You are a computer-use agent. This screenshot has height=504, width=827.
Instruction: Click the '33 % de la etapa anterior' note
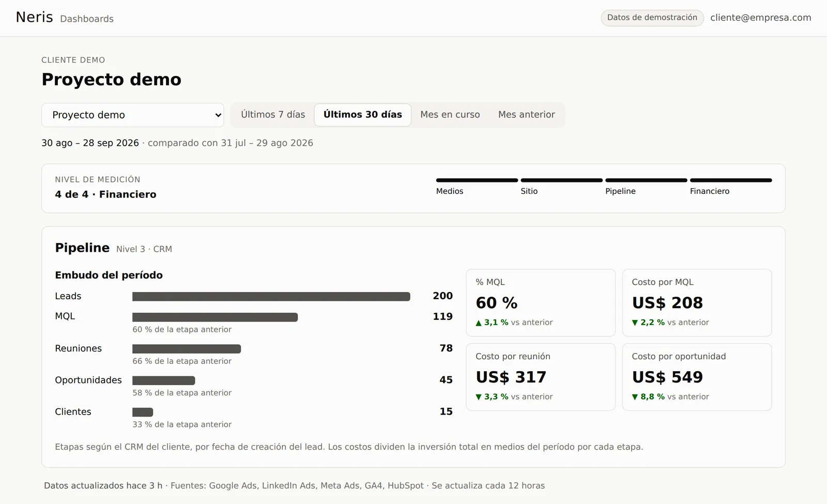(x=182, y=424)
